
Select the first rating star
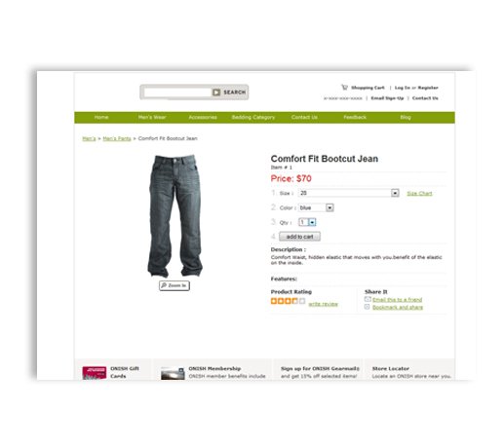274,301
